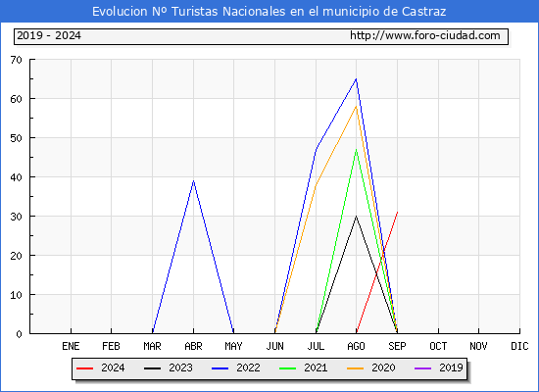This screenshot has height=392, width=539.
Task: Click the 2024 legend label
Action: click(x=113, y=367)
